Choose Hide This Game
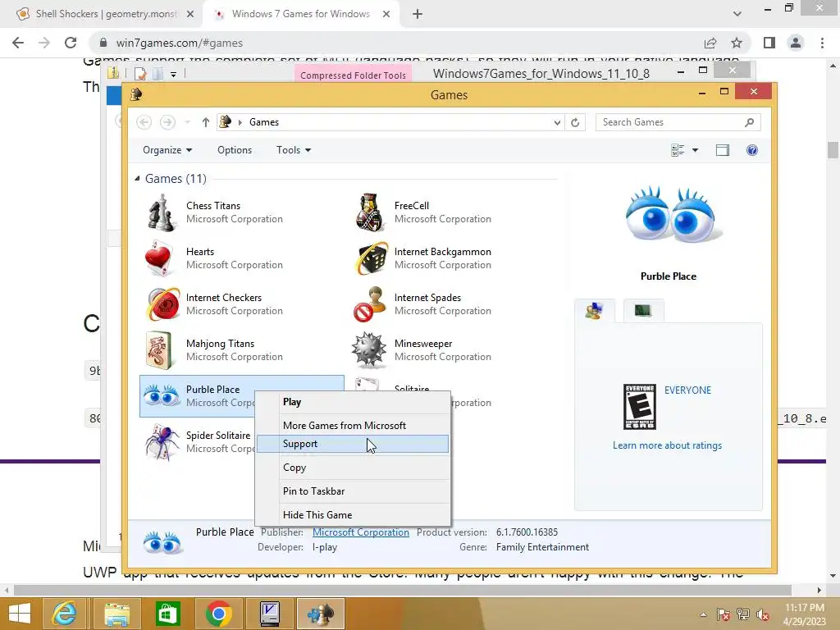This screenshot has width=840, height=630. click(x=353, y=515)
